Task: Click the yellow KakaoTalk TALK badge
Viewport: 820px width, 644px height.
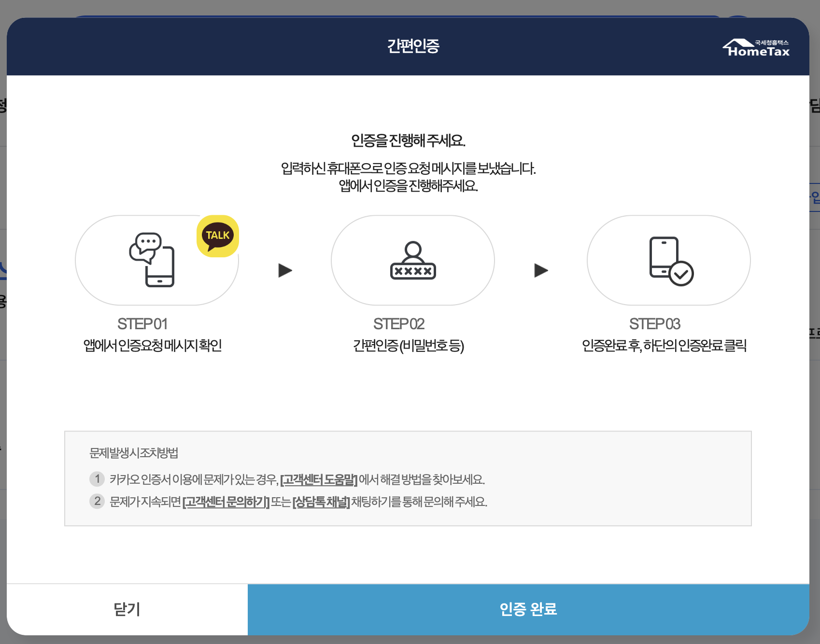Action: 217,236
